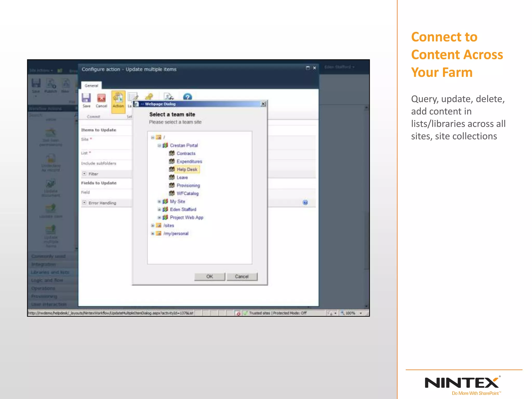Expand the /sites tree node
The image size is (532, 399).
pyautogui.click(x=153, y=225)
